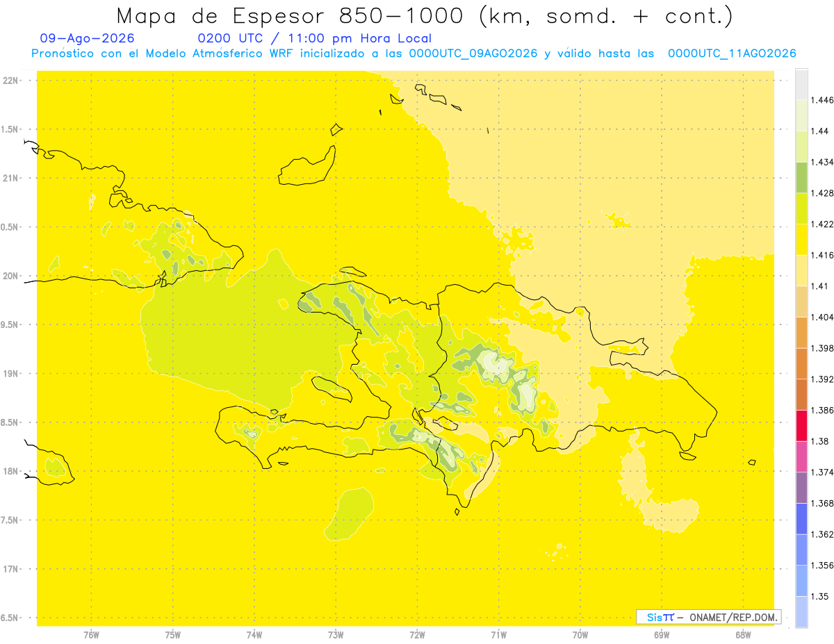Click the 1.392 colorbar value
The image size is (834, 644).
(821, 379)
